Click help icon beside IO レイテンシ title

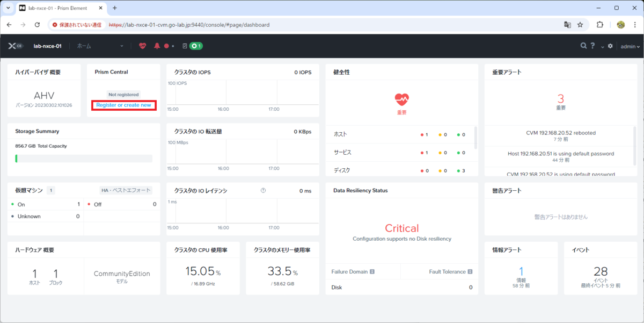(x=263, y=190)
